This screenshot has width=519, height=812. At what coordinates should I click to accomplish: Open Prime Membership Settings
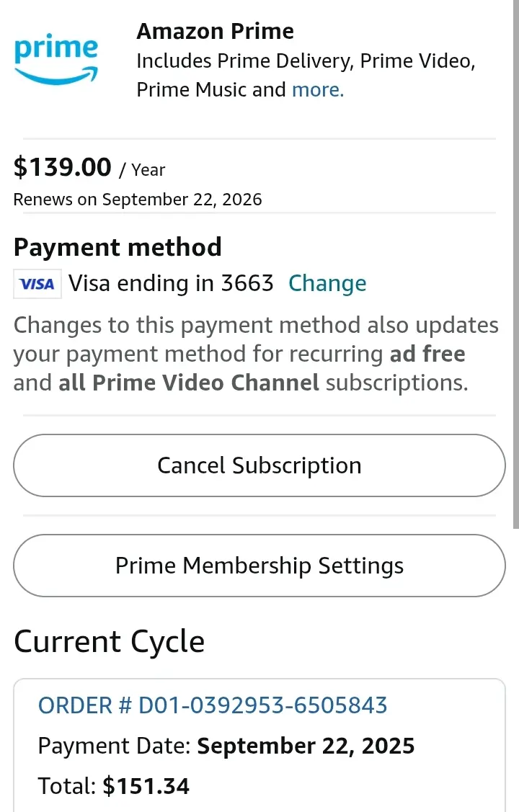click(x=259, y=566)
